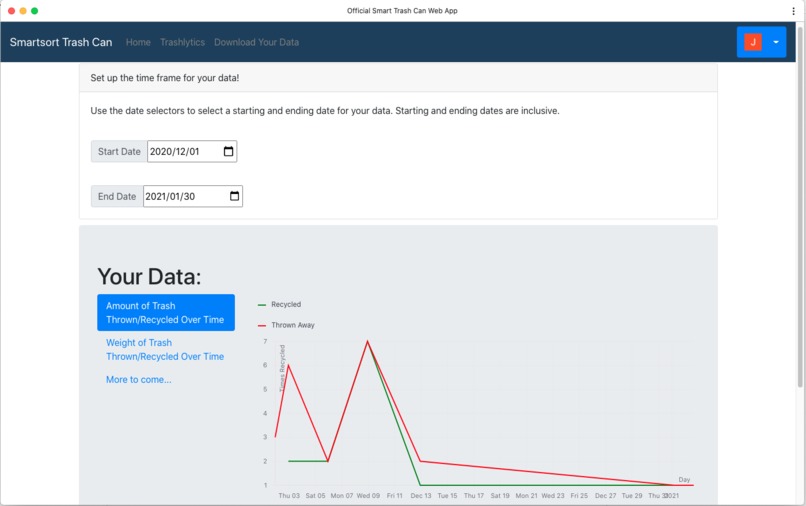
Task: Click the Smartsort Trash Can brand title
Action: click(61, 42)
